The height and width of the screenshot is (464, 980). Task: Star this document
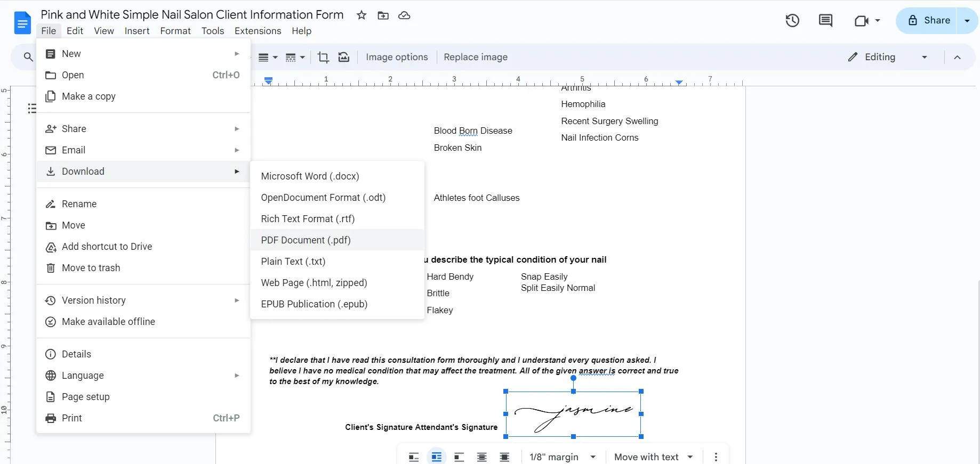click(x=362, y=15)
